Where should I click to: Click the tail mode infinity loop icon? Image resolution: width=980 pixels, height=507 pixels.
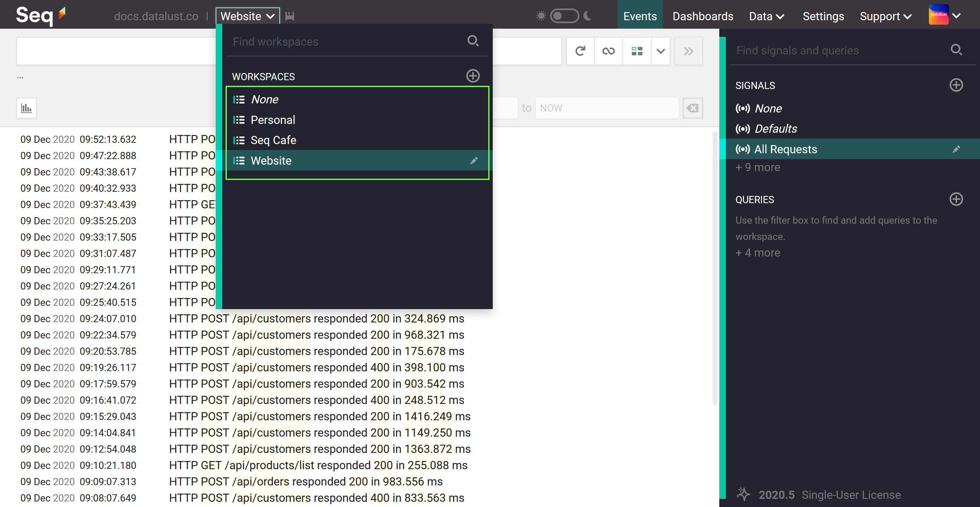(608, 51)
